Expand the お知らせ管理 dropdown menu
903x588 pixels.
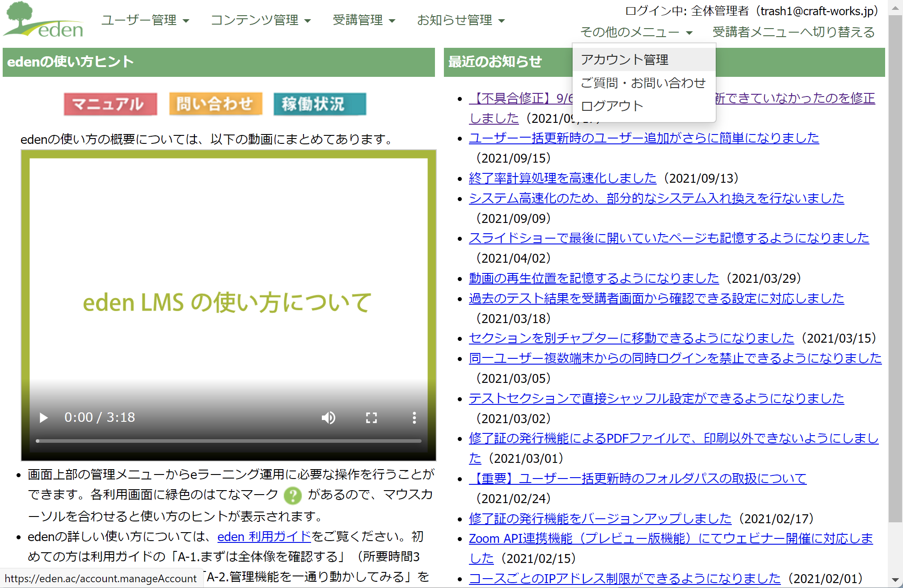pos(461,20)
